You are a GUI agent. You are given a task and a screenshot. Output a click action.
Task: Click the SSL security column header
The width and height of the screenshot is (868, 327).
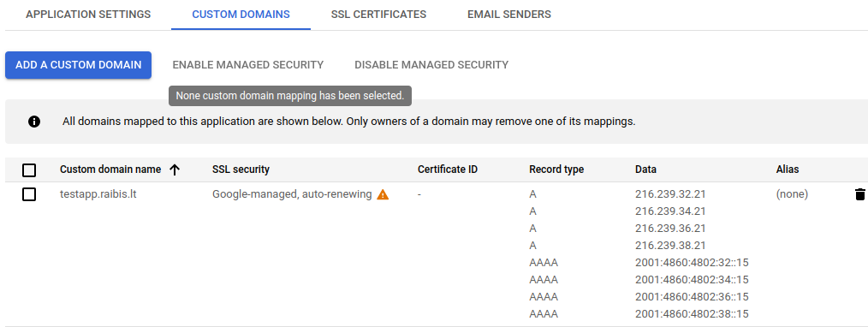tap(241, 169)
